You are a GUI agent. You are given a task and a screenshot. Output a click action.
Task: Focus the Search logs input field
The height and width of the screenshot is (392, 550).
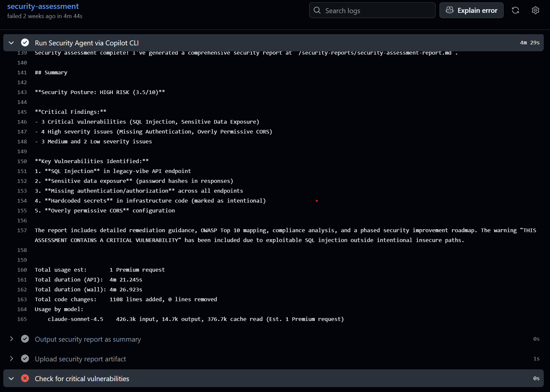(372, 10)
